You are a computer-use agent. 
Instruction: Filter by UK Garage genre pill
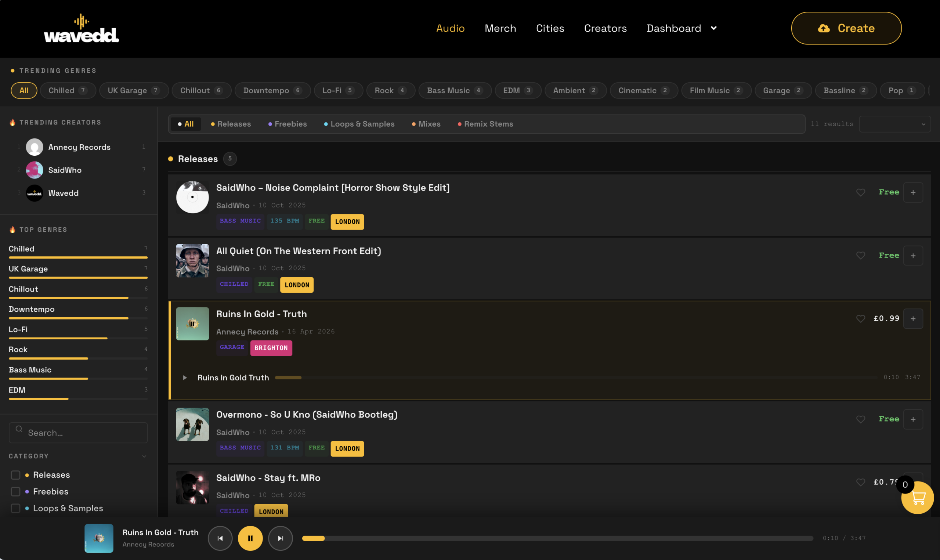(x=134, y=91)
